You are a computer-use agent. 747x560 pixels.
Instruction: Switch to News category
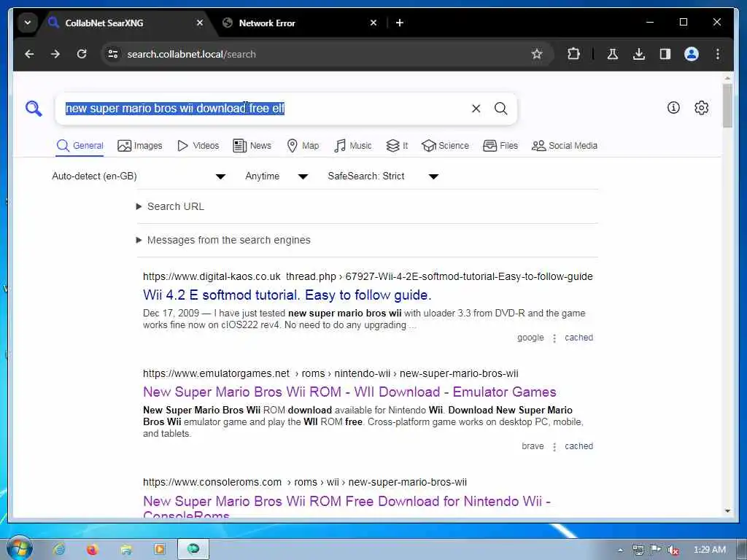[252, 146]
